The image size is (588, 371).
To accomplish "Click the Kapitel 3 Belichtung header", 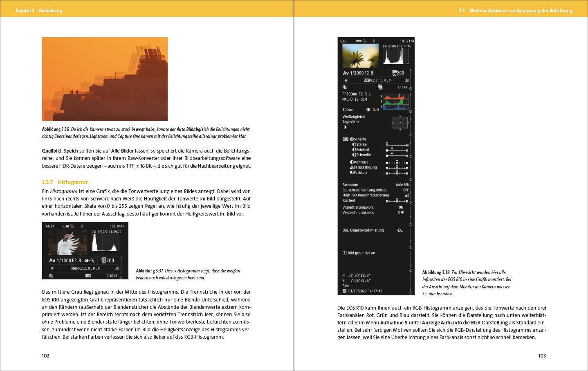I will point(39,11).
